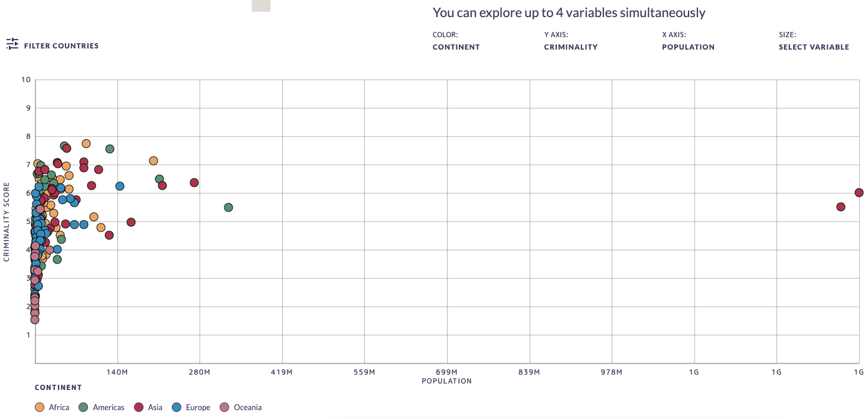Select the highest orange Africa point
This screenshot has height=419, width=868.
click(x=86, y=144)
